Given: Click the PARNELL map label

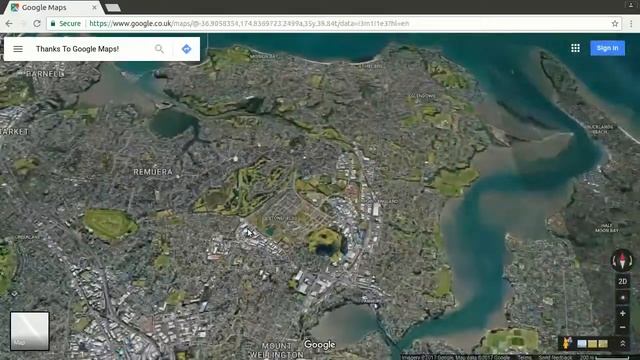Looking at the screenshot, I should [x=45, y=74].
